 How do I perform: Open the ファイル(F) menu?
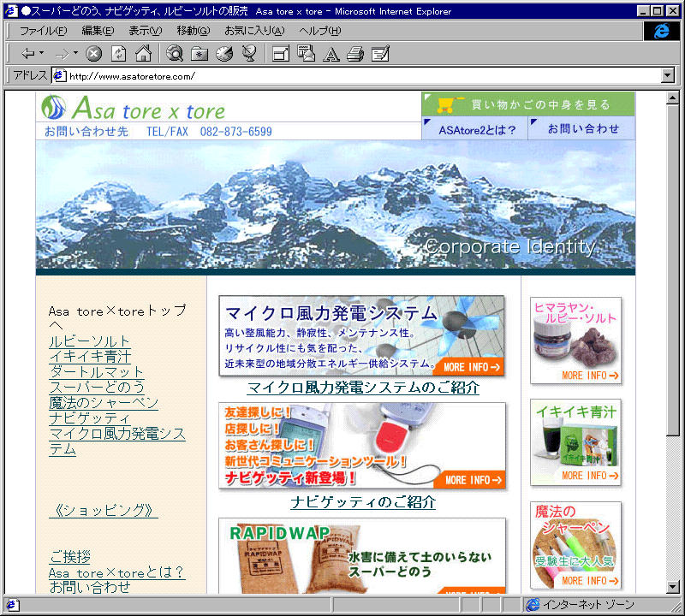44,31
